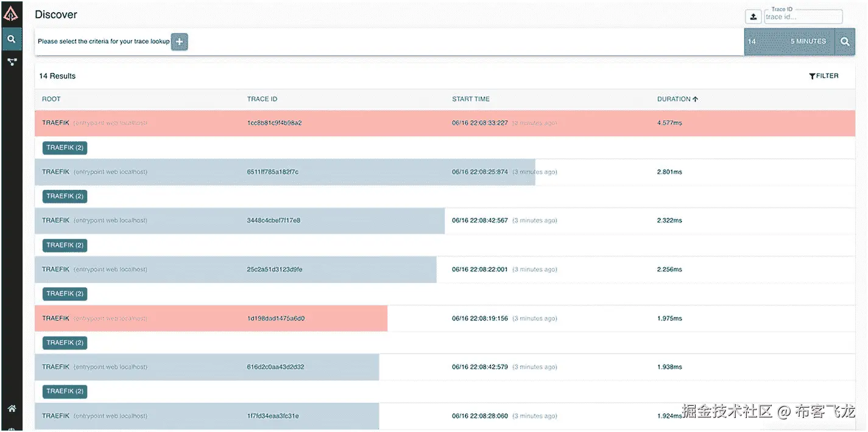Select the 4.577ms duration value

click(x=669, y=123)
